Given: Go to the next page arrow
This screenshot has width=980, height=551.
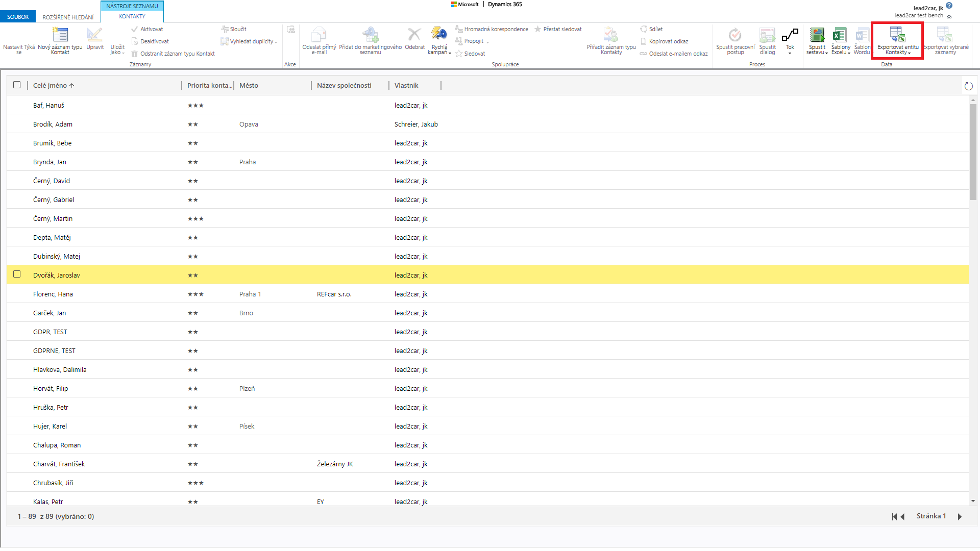Looking at the screenshot, I should tap(960, 516).
